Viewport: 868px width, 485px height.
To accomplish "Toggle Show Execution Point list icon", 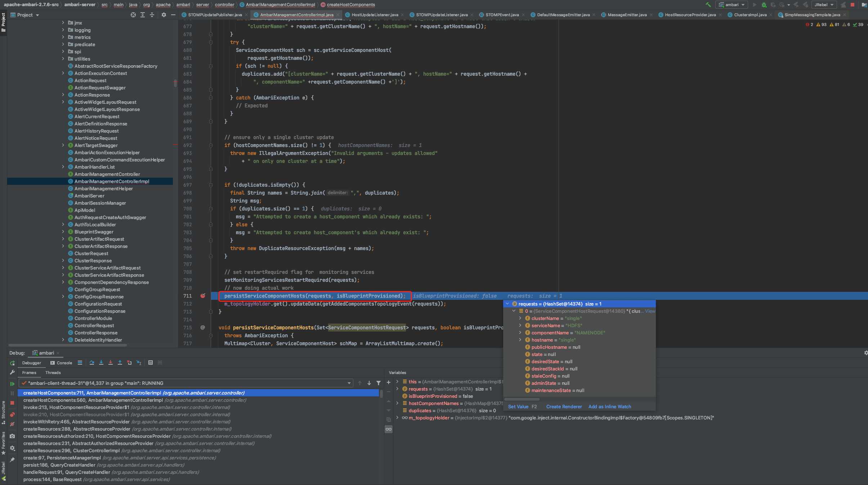I will tap(80, 362).
